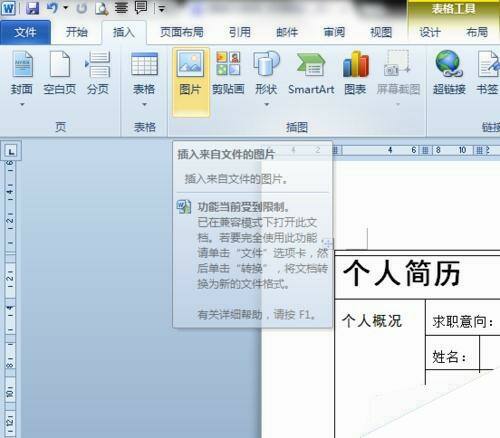The image size is (500, 438).
Task: Click the vertical ruler on the left
Action: point(10,298)
